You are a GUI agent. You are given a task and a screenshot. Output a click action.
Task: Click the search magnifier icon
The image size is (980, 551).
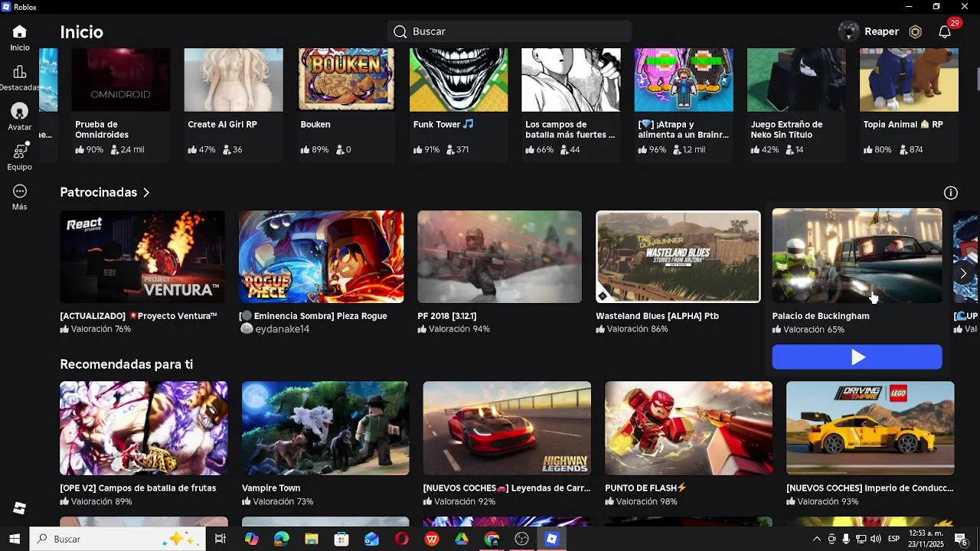coord(400,31)
